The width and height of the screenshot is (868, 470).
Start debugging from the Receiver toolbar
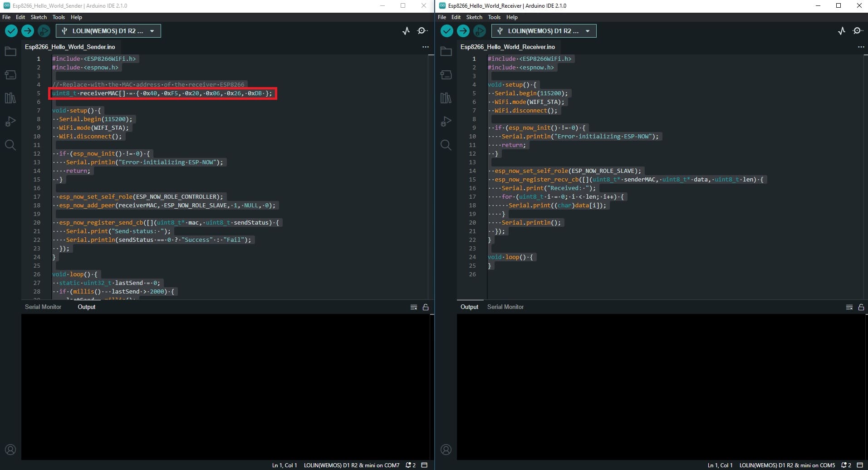click(480, 31)
